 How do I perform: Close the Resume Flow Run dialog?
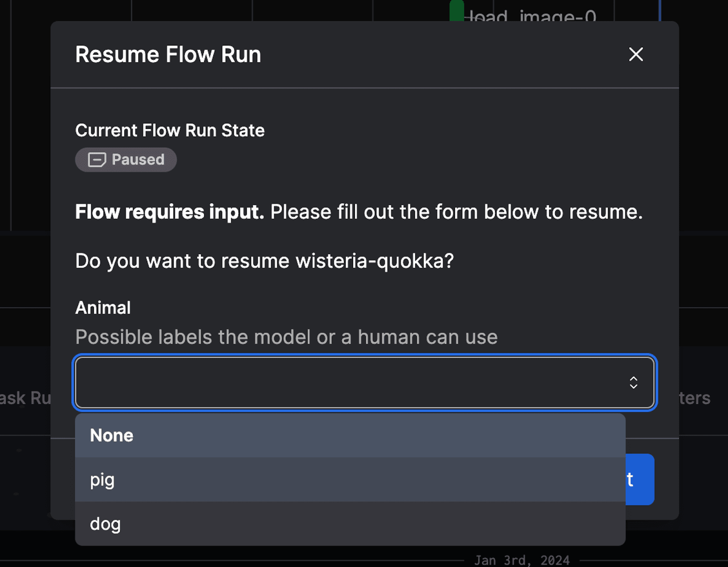tap(636, 55)
